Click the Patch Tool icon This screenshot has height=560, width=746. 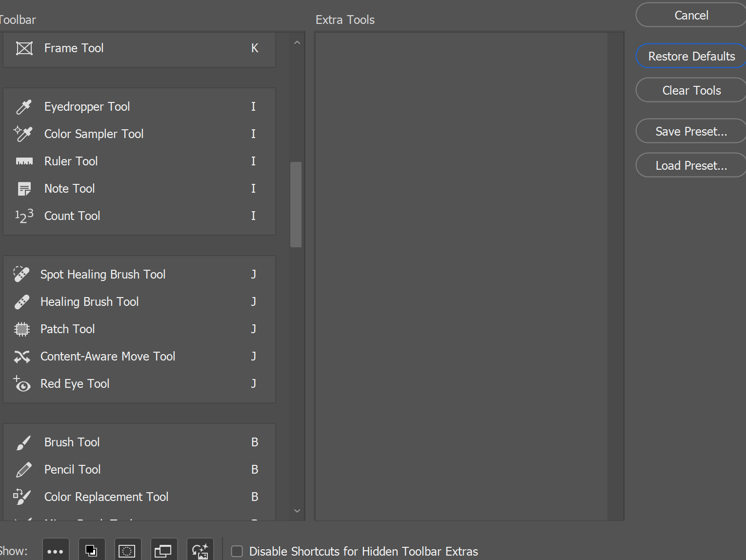(21, 329)
